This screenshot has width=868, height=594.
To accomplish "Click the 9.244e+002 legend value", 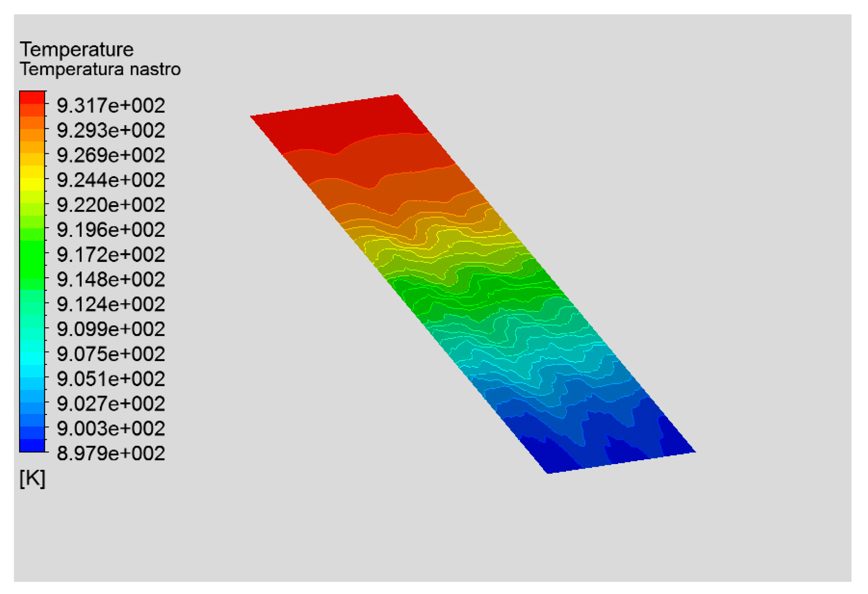I will pos(111,180).
